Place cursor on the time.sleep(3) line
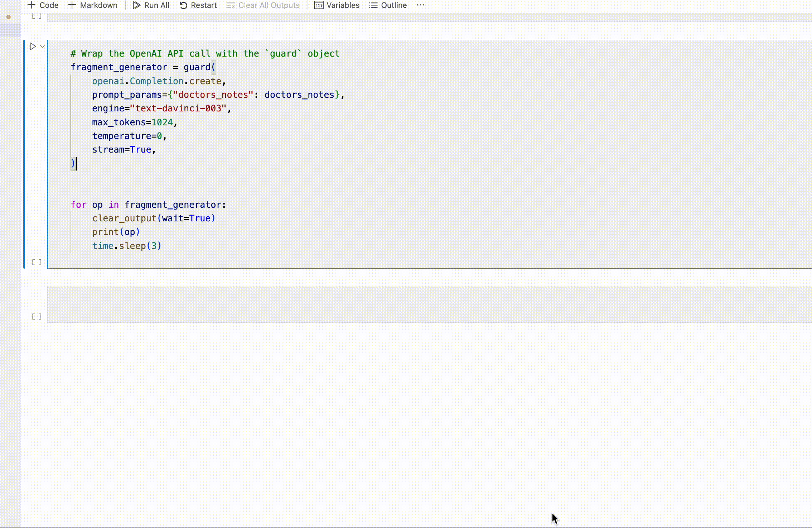812x528 pixels. [127, 246]
